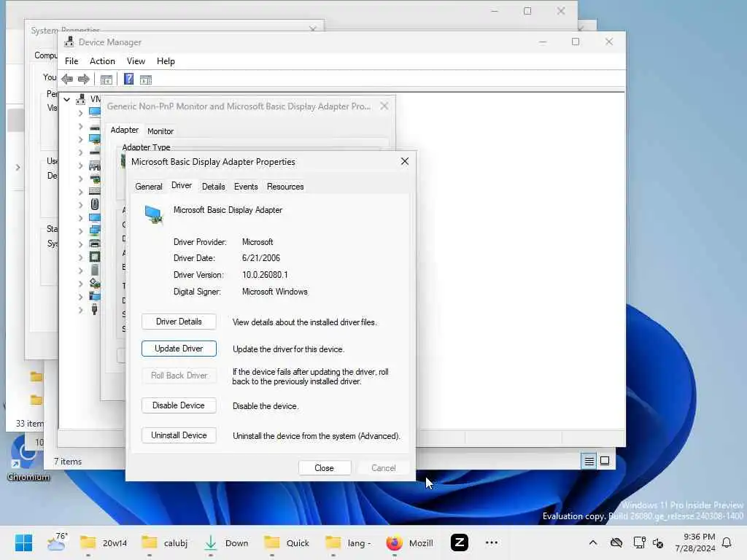Select the printer category icon in tree
747x560 pixels.
click(x=95, y=244)
